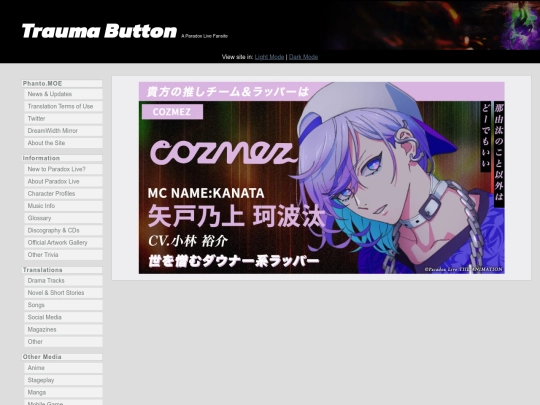Open Drama Tracks translations
Screen dimensions: 540x405
pyautogui.click(x=63, y=281)
